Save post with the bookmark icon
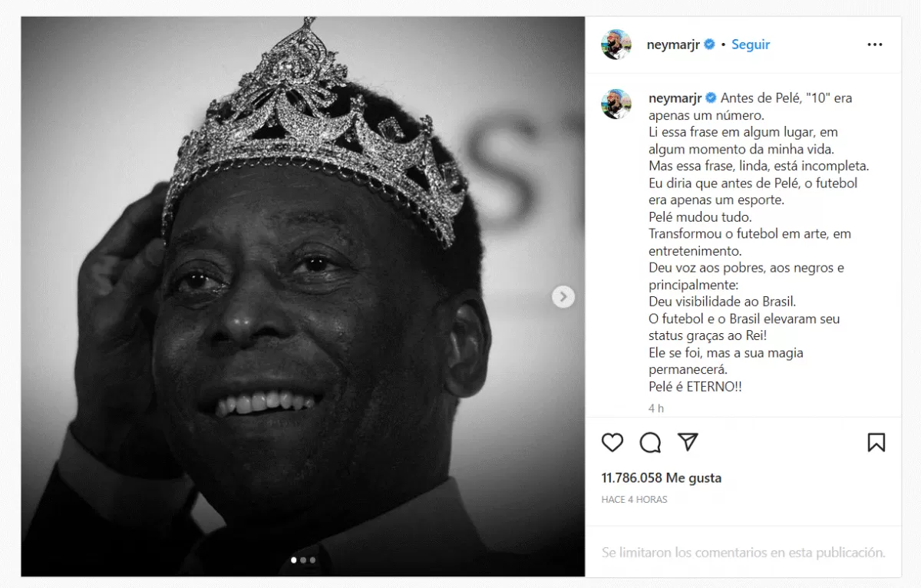This screenshot has width=921, height=588. 876,442
